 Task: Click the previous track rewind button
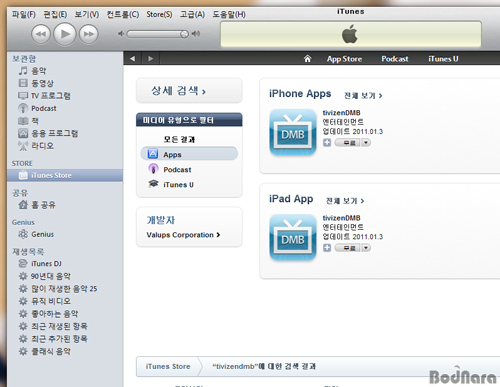click(x=41, y=34)
